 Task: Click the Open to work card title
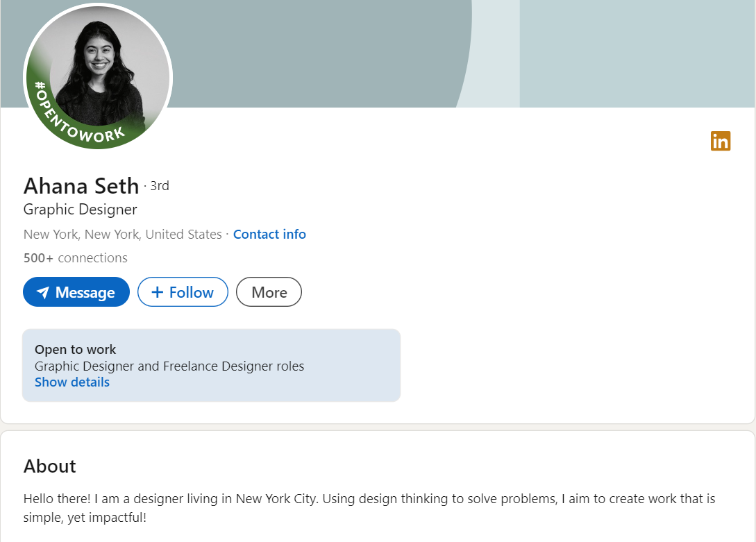(76, 350)
